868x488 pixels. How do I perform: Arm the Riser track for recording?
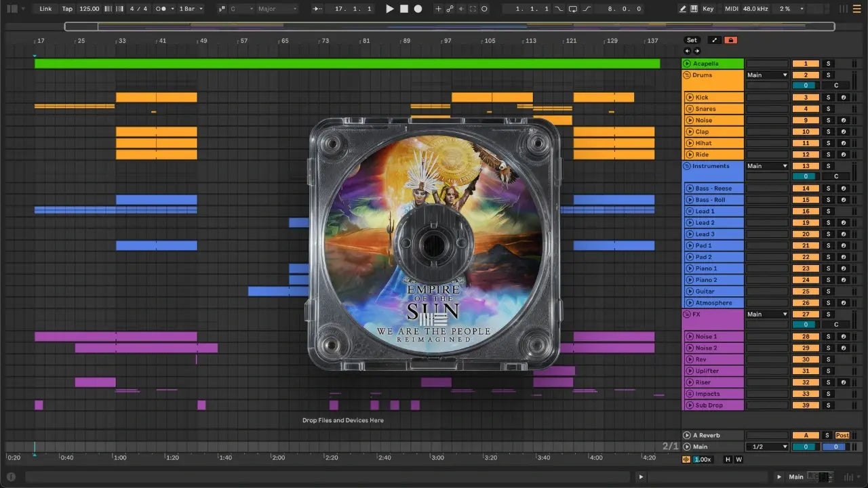point(844,382)
